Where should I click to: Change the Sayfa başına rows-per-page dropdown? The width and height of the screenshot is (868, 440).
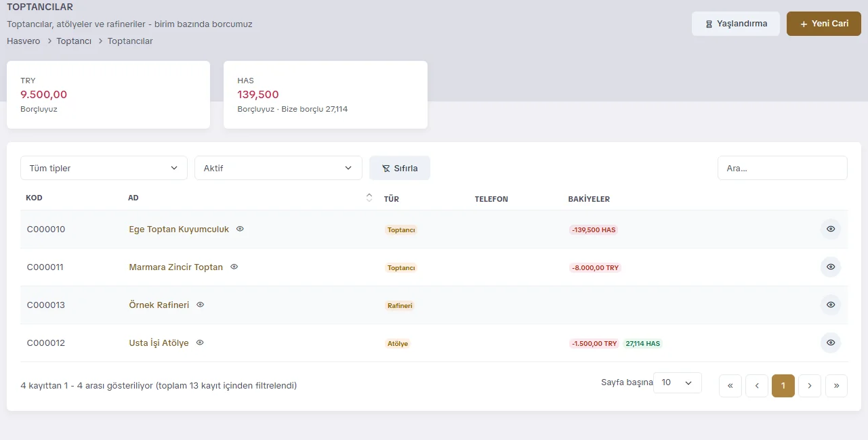click(678, 382)
